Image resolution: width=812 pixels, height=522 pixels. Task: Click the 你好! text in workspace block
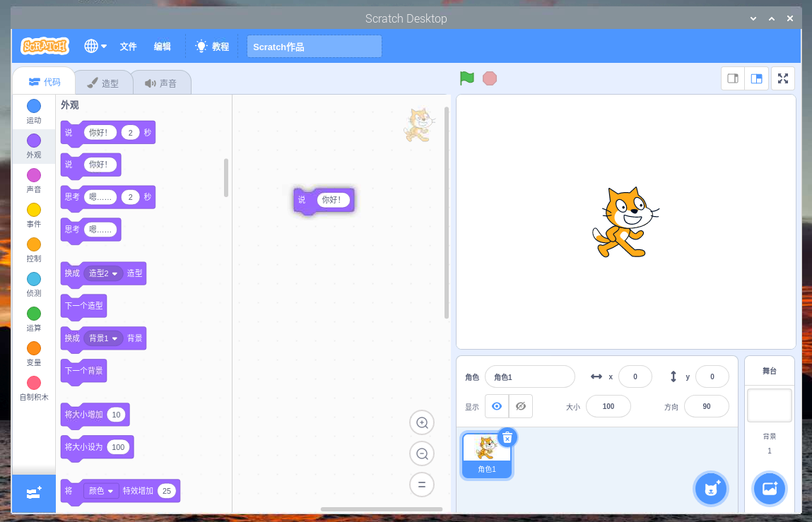click(x=333, y=200)
